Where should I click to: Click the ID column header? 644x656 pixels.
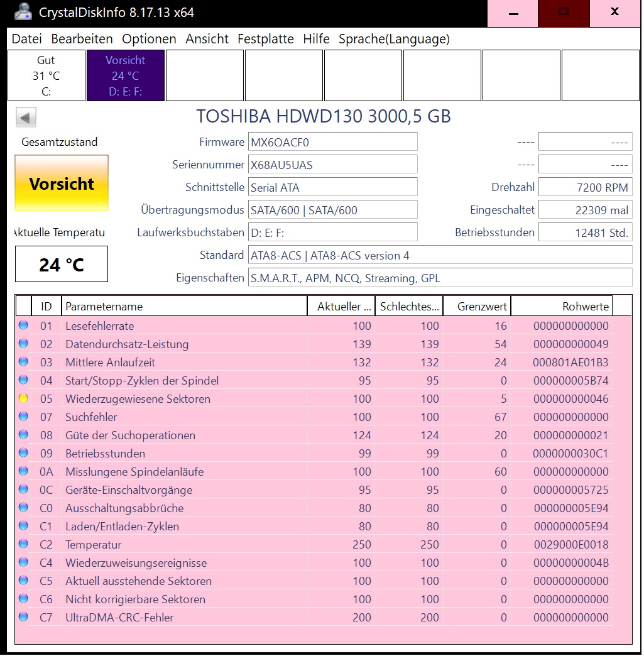click(46, 306)
